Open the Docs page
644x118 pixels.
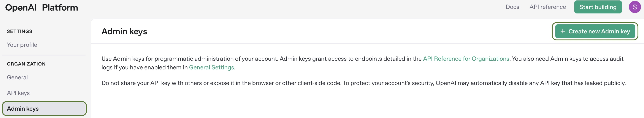tap(512, 7)
